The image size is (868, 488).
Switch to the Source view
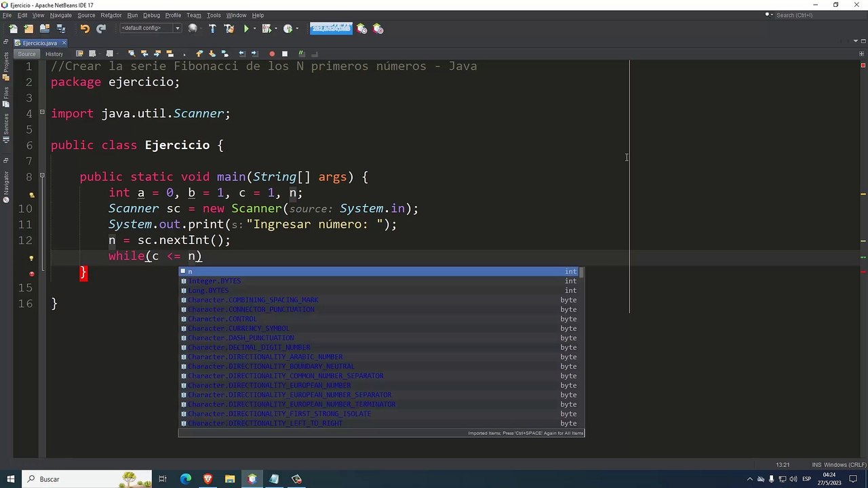pyautogui.click(x=26, y=54)
